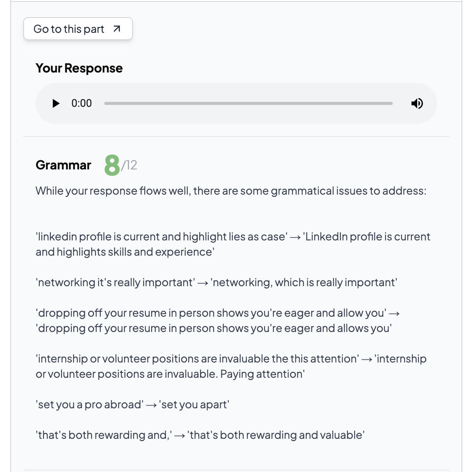Image resolution: width=476 pixels, height=472 pixels.
Task: Click the 'set you apart' suggested fix
Action: (x=194, y=404)
